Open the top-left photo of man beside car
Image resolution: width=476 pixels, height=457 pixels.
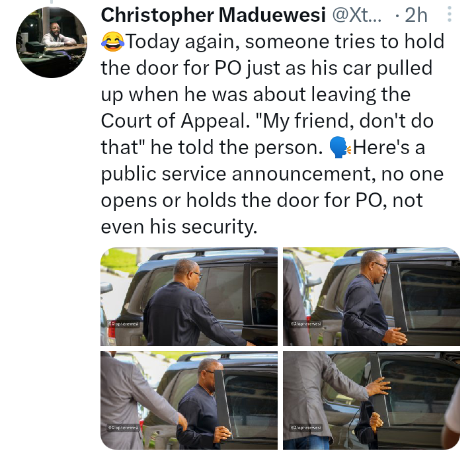click(189, 296)
